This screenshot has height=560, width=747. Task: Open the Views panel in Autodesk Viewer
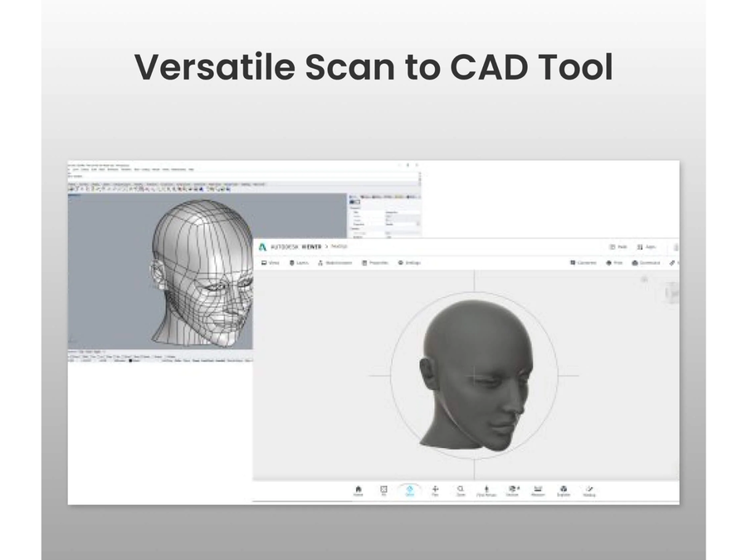tap(270, 263)
